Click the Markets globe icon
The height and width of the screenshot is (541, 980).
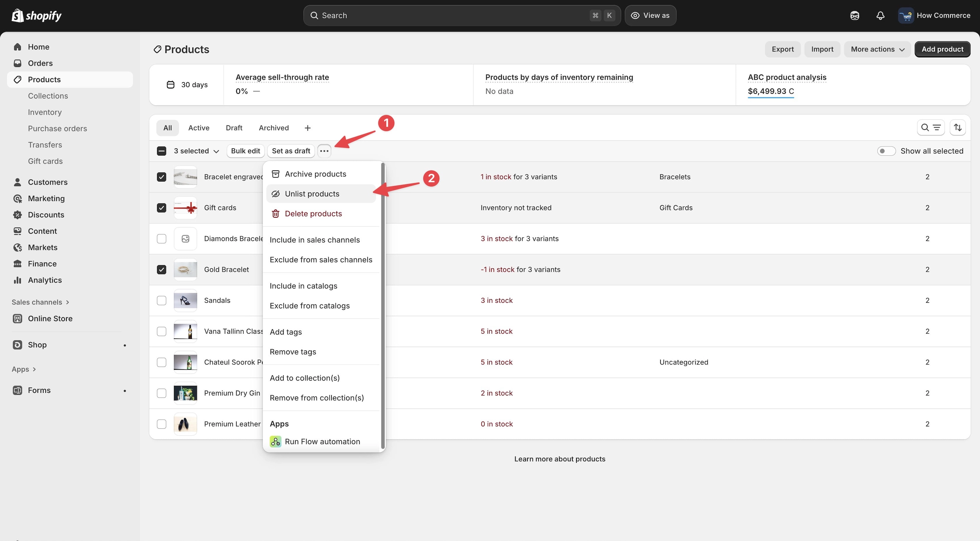(17, 248)
